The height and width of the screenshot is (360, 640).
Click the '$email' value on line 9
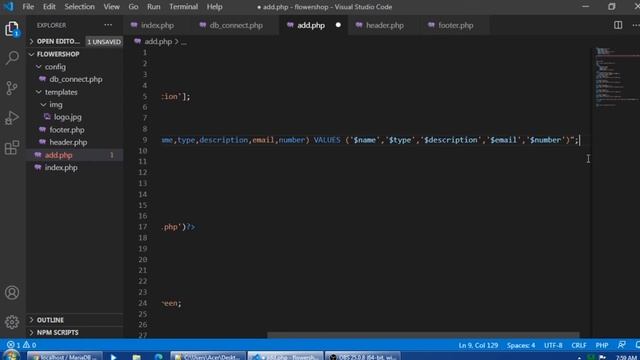(x=503, y=140)
